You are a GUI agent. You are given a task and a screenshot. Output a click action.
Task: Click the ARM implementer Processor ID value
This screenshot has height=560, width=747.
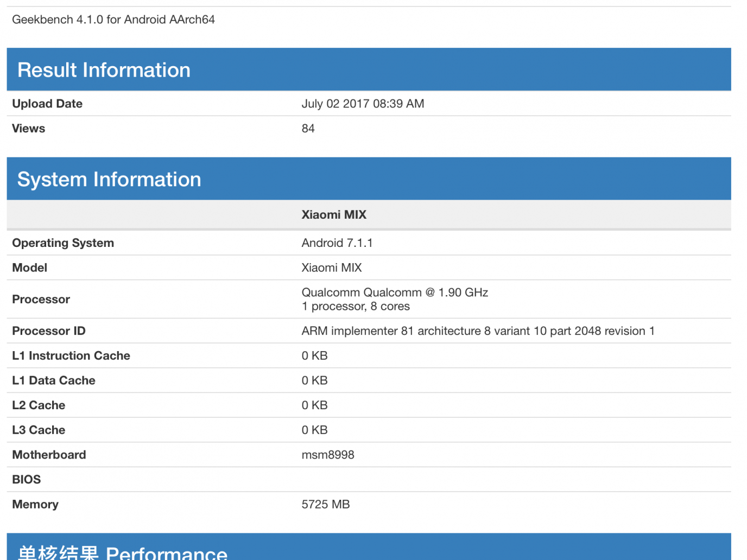tap(478, 331)
